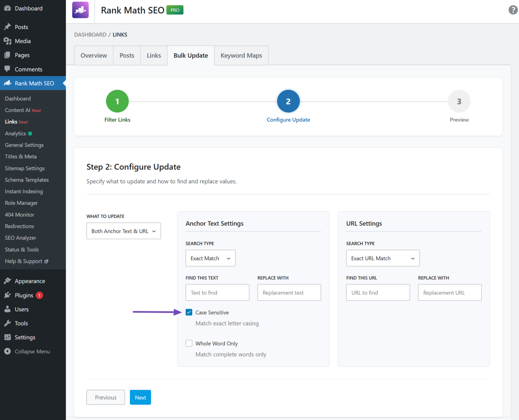The image size is (519, 420).
Task: Change the anchor text Exact Match search type
Action: pos(210,258)
